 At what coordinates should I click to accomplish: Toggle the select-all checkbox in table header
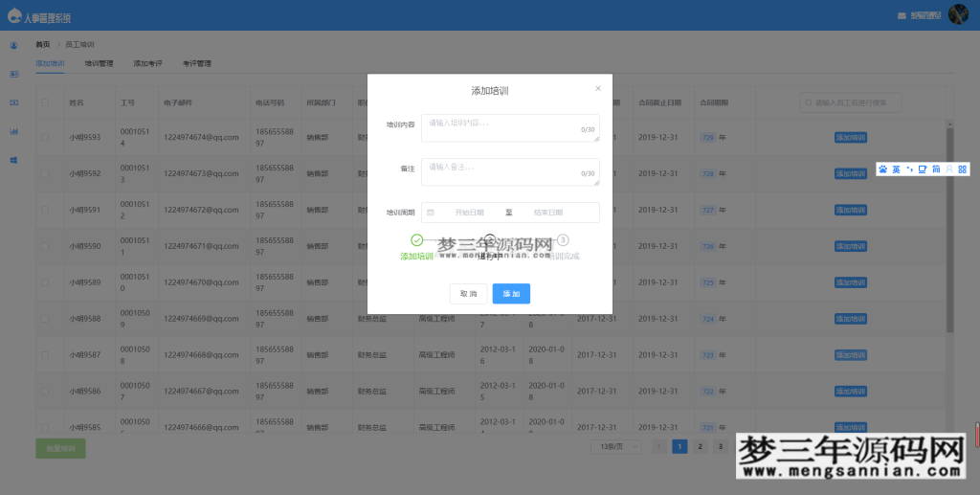pos(45,102)
